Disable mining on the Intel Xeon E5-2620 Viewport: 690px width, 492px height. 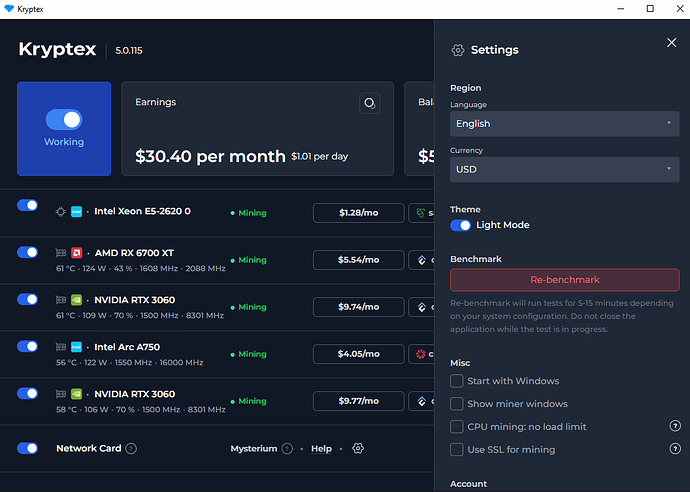[x=27, y=205]
